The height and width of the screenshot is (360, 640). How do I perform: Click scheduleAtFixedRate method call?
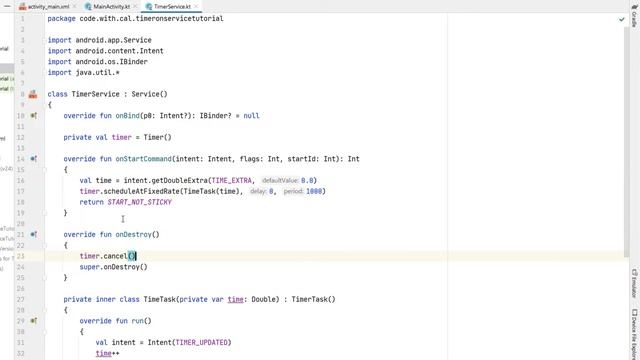(x=141, y=191)
